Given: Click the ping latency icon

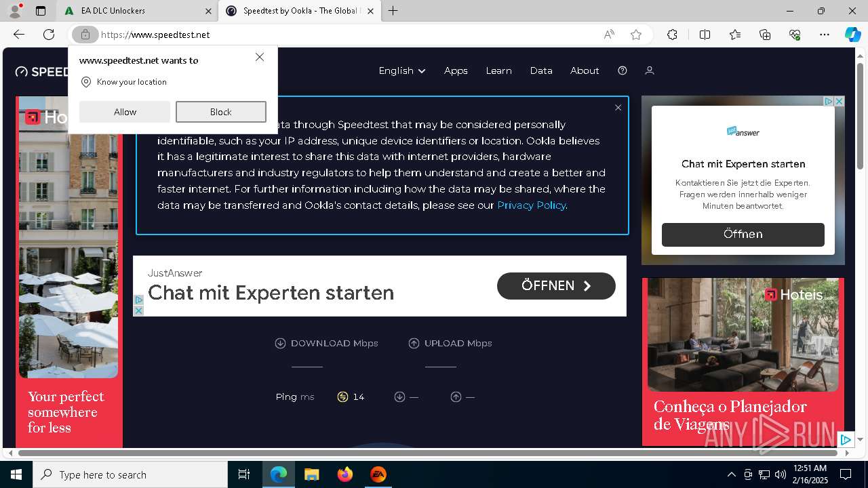Looking at the screenshot, I should coord(342,397).
